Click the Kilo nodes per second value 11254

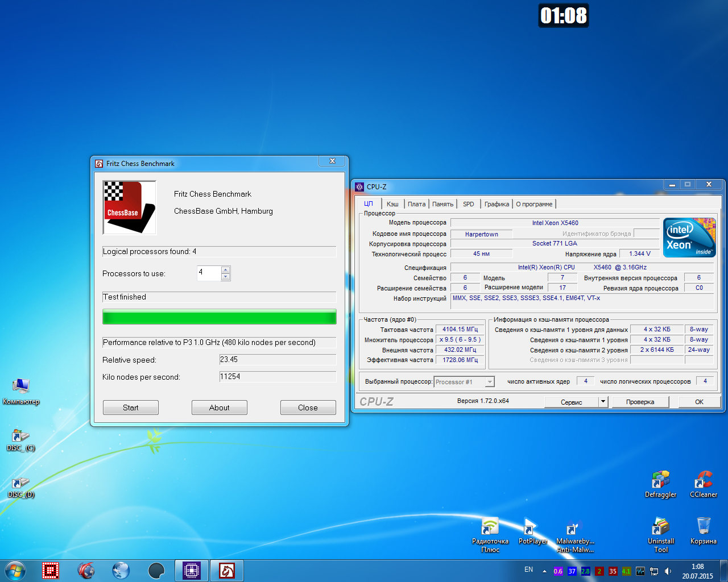278,377
